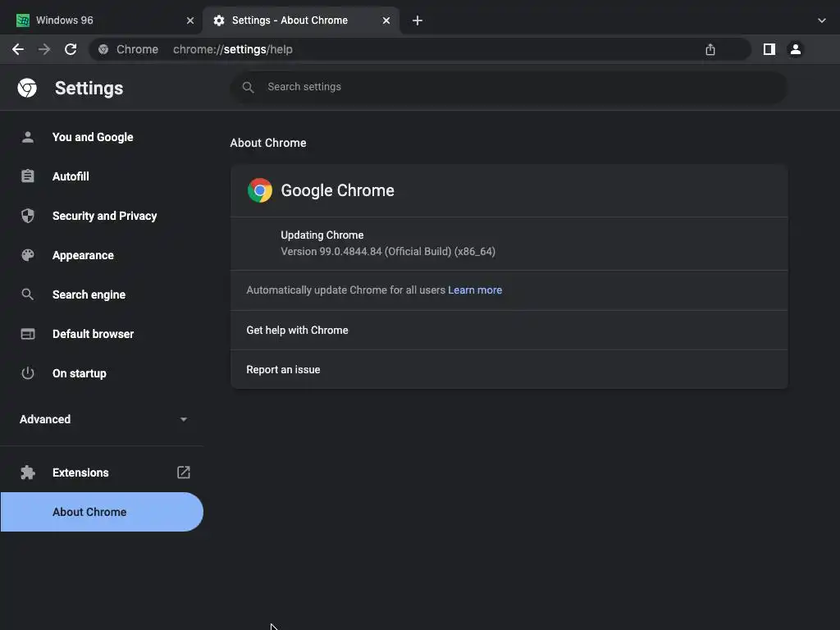Open the tab search chevron

click(x=822, y=21)
